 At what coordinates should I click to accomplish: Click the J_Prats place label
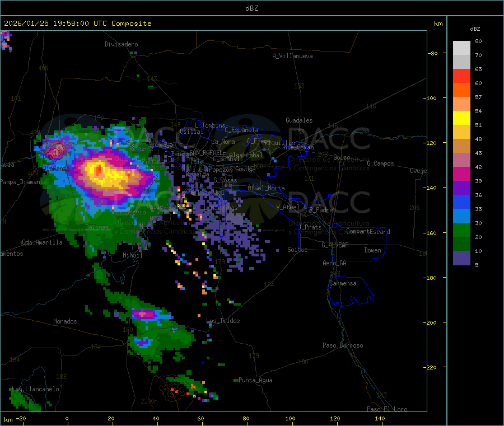point(310,227)
